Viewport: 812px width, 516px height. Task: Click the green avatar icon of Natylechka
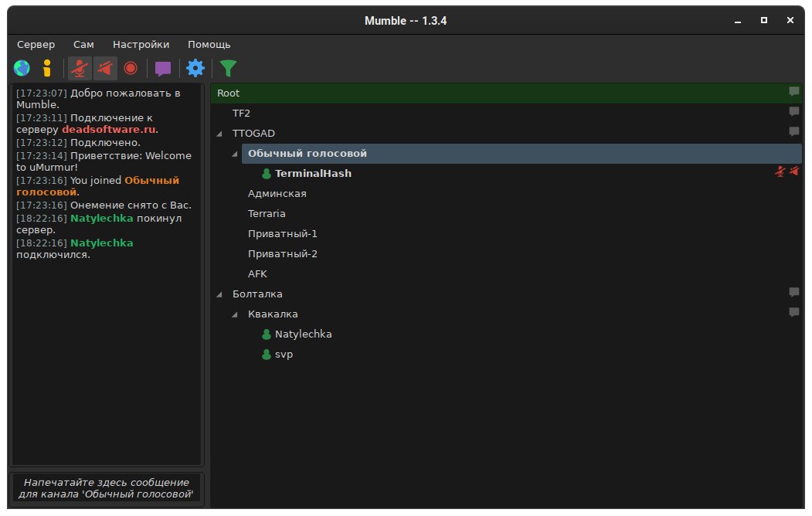tap(267, 334)
